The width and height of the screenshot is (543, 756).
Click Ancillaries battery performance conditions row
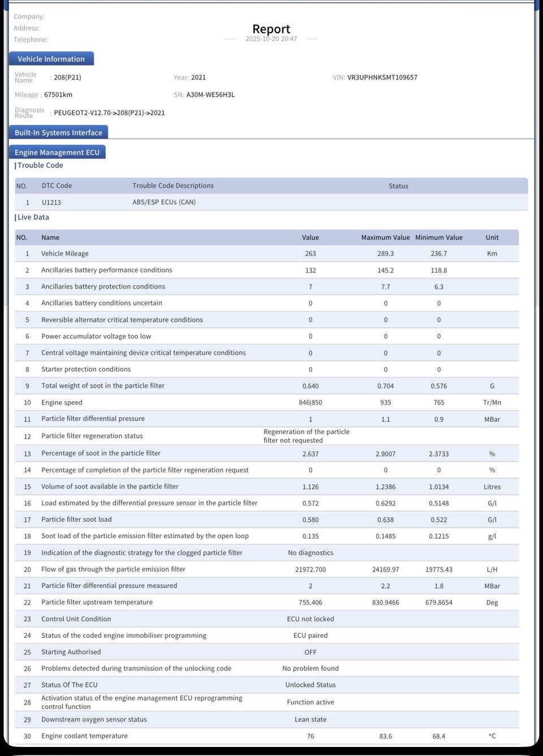pyautogui.click(x=266, y=270)
